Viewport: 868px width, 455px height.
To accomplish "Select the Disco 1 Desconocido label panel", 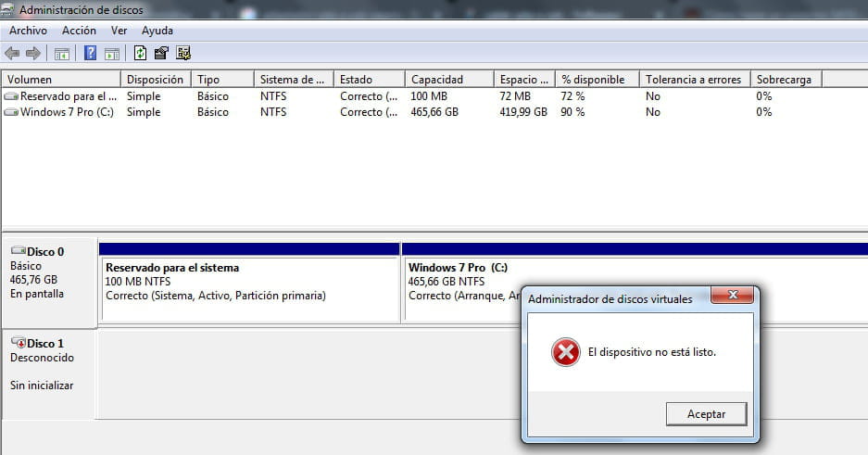I will point(50,374).
